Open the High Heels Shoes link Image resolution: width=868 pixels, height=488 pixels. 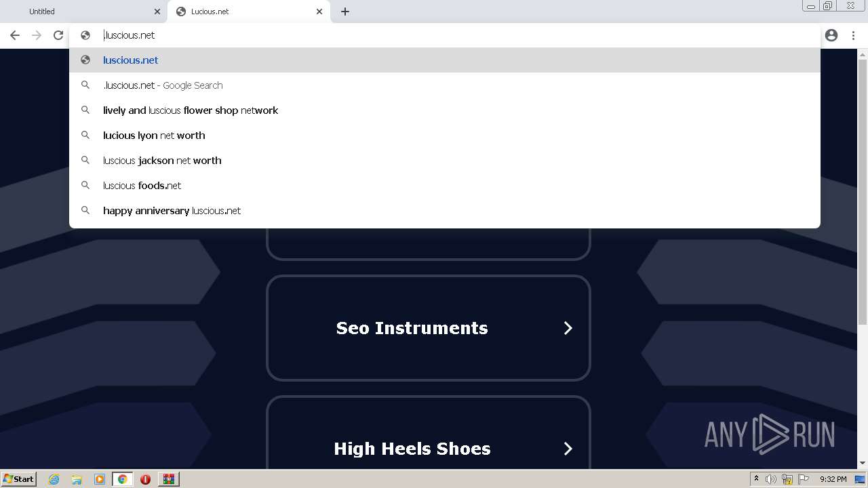(429, 434)
